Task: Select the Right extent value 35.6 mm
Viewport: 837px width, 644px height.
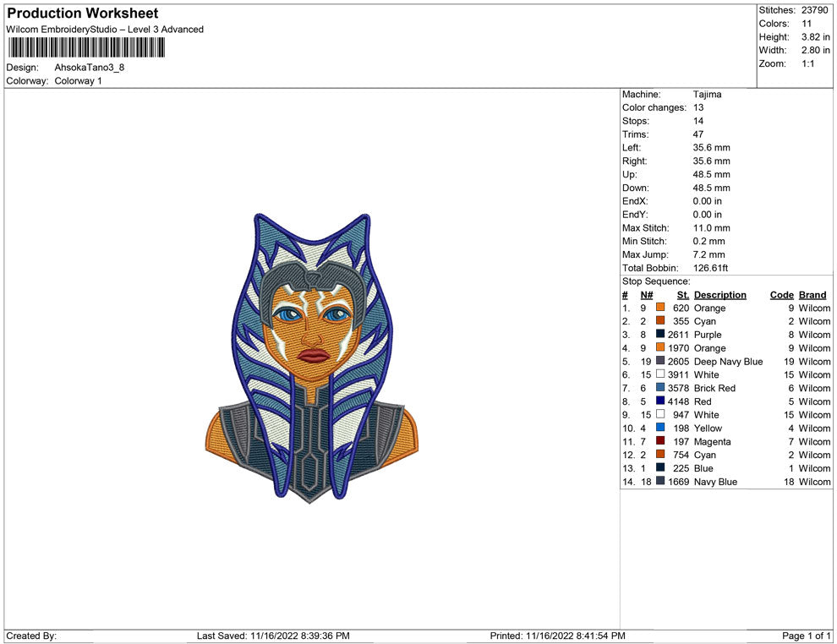Action: coord(712,161)
